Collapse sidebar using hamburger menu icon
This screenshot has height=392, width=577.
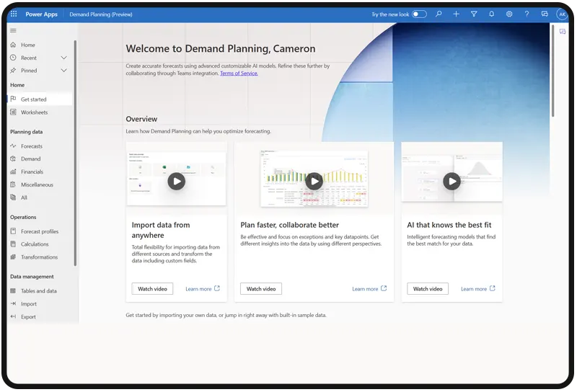[x=13, y=30]
